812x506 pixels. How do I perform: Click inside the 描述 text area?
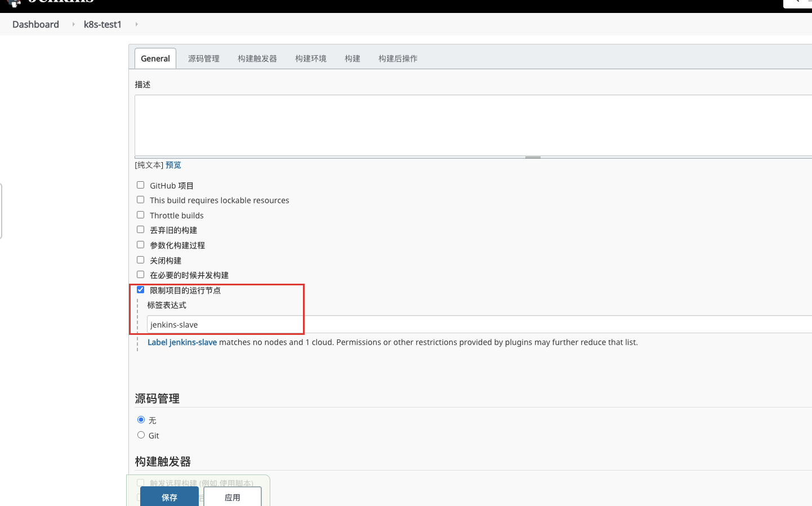click(473, 125)
